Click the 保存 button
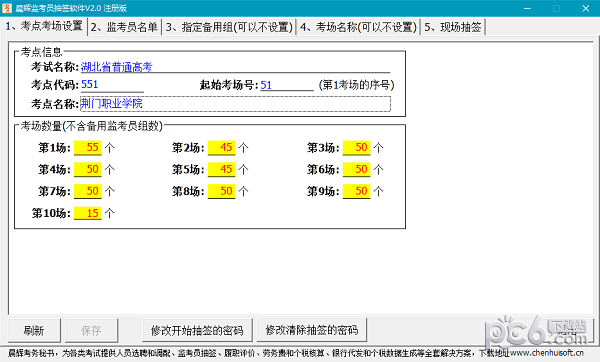The image size is (600, 362). click(91, 330)
